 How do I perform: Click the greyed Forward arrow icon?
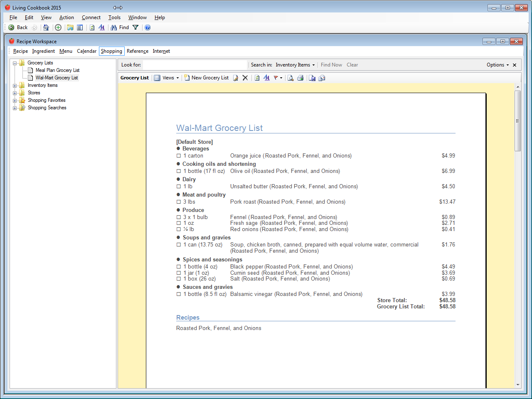pyautogui.click(x=34, y=27)
